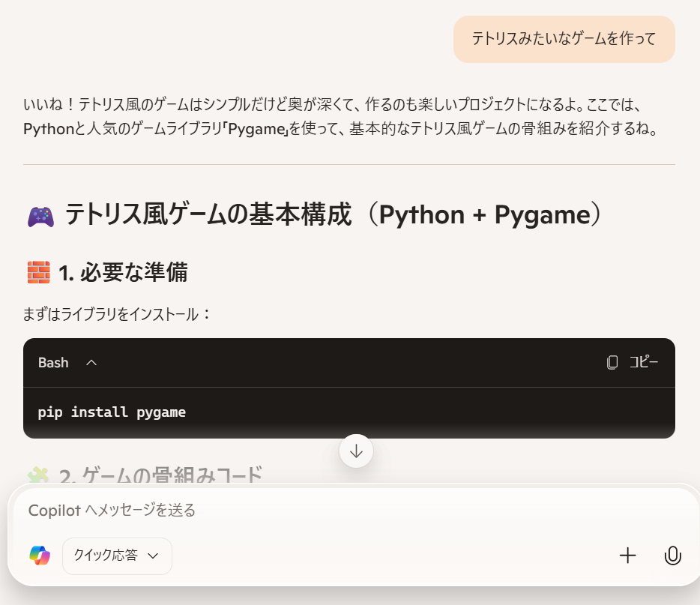The image size is (700, 605).
Task: Click the chevron arrow beside クイック応答
Action: (x=153, y=556)
